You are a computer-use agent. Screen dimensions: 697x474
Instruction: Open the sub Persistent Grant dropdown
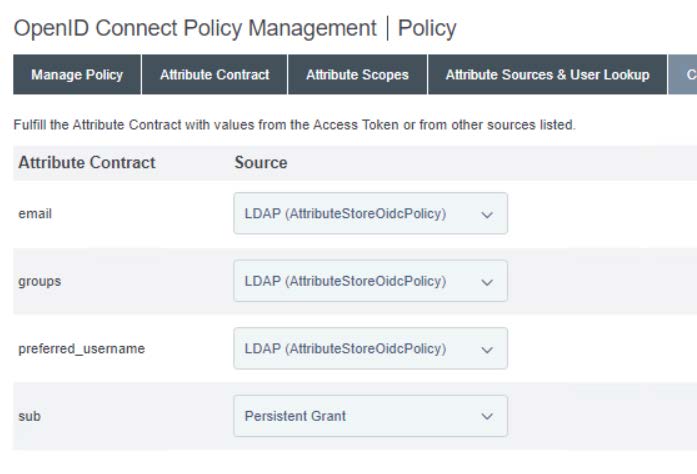coord(370,416)
